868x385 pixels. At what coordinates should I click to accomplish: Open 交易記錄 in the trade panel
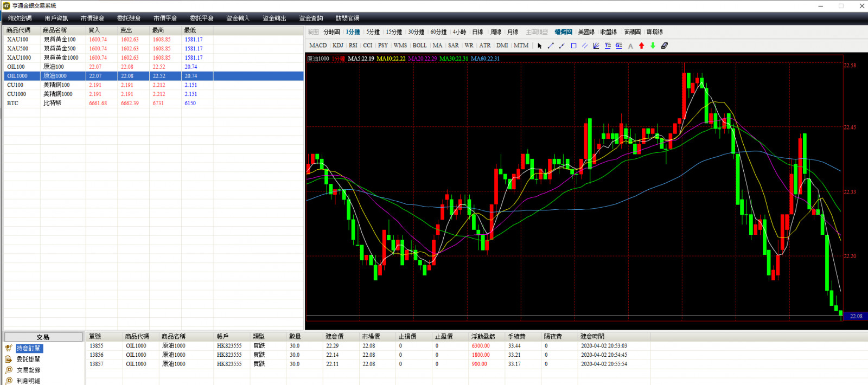[28, 370]
